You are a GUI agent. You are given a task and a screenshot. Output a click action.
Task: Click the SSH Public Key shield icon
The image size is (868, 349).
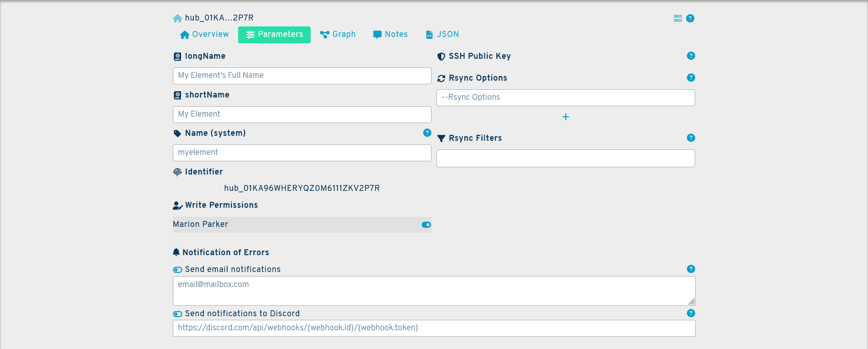(x=441, y=56)
